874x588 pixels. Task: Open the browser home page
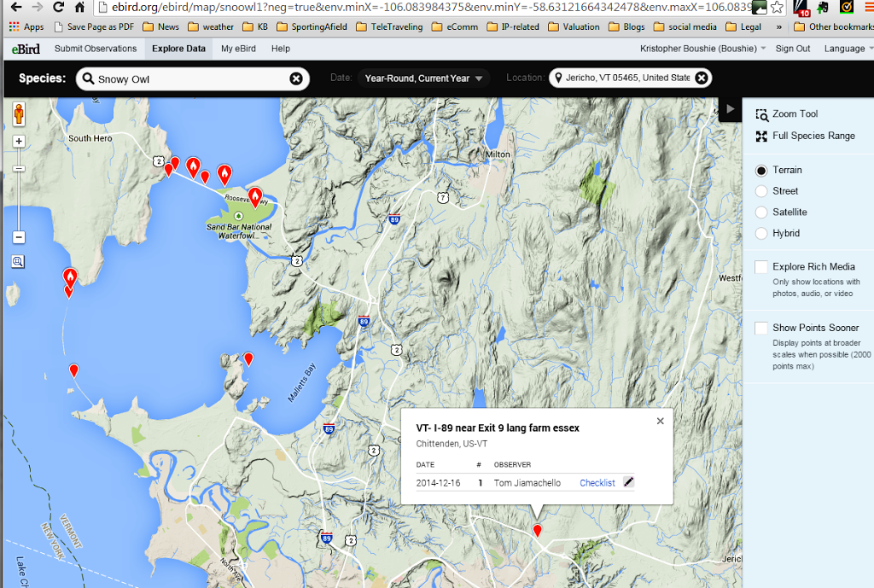[79, 7]
